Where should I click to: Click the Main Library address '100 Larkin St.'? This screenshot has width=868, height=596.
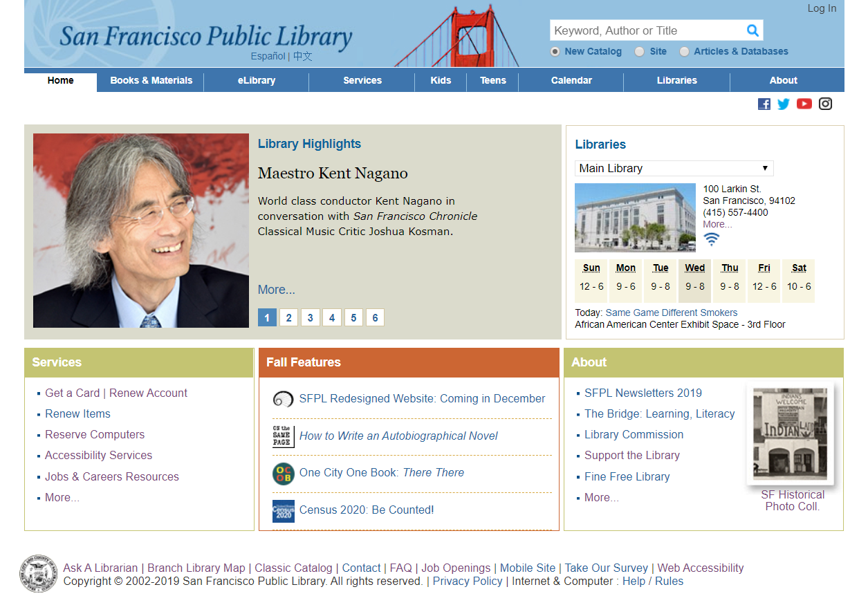coord(732,189)
